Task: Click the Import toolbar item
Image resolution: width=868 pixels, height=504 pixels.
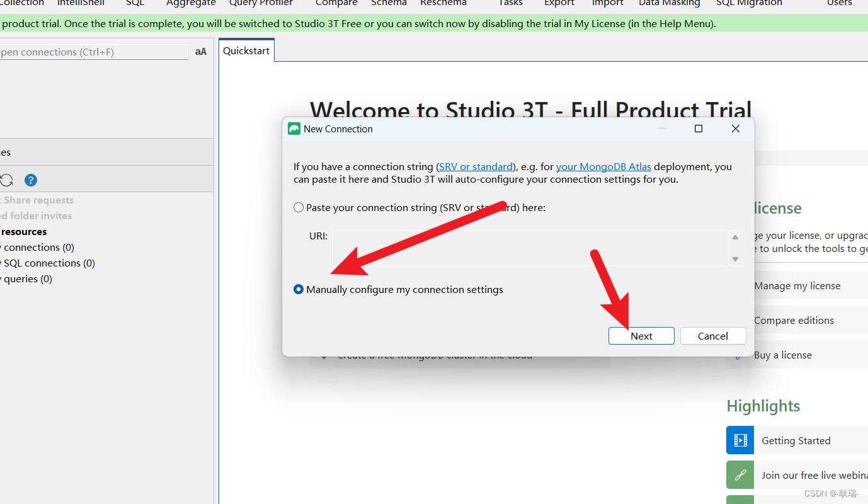Action: [607, 3]
